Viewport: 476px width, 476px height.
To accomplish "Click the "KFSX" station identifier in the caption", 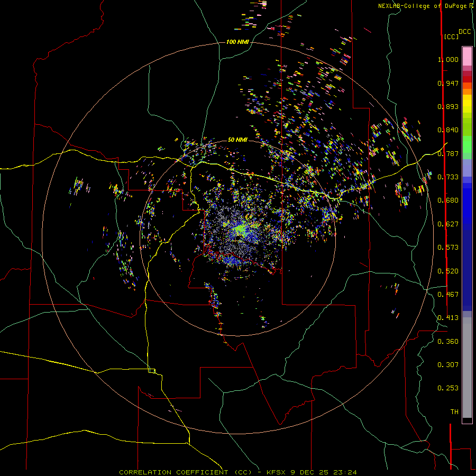I will pyautogui.click(x=276, y=472).
